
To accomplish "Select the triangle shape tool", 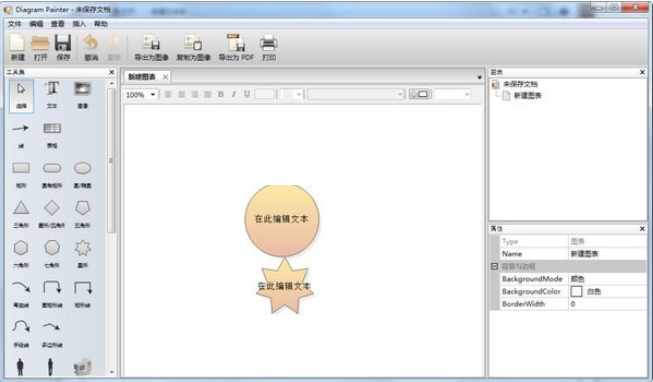I will pyautogui.click(x=21, y=213).
